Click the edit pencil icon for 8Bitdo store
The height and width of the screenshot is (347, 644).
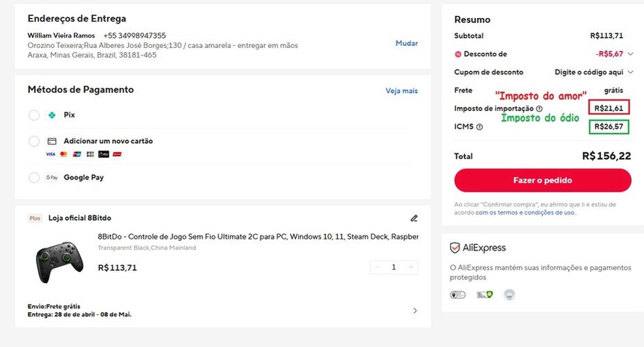click(x=414, y=219)
